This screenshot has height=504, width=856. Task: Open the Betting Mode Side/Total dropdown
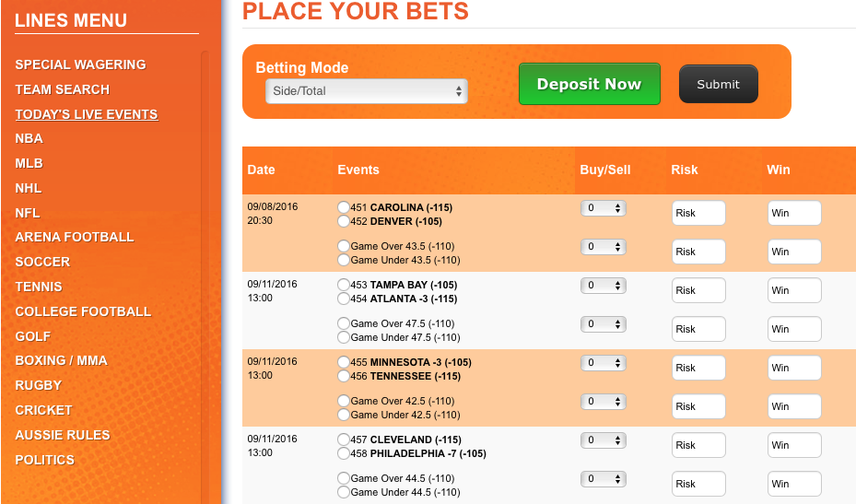tap(367, 91)
